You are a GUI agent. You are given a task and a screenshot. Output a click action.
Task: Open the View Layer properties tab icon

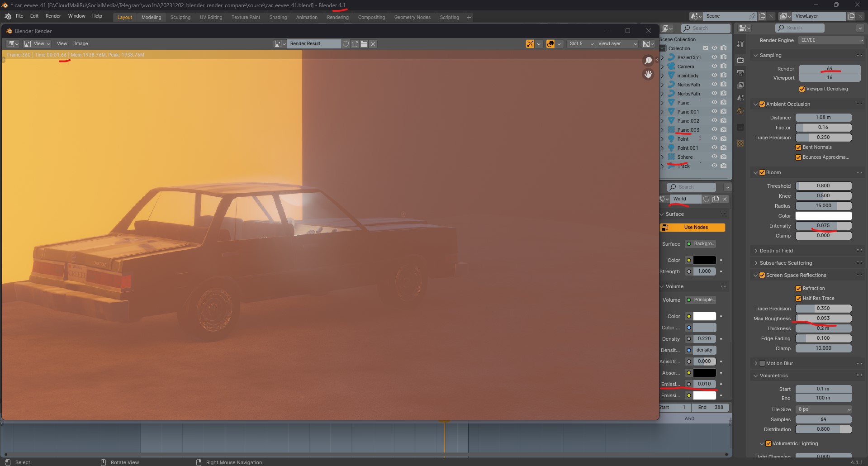coord(740,85)
